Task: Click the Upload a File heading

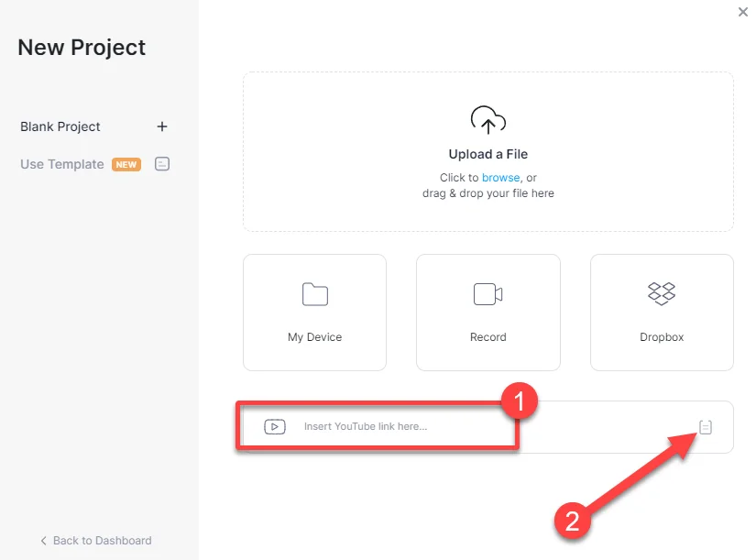Action: [x=488, y=154]
